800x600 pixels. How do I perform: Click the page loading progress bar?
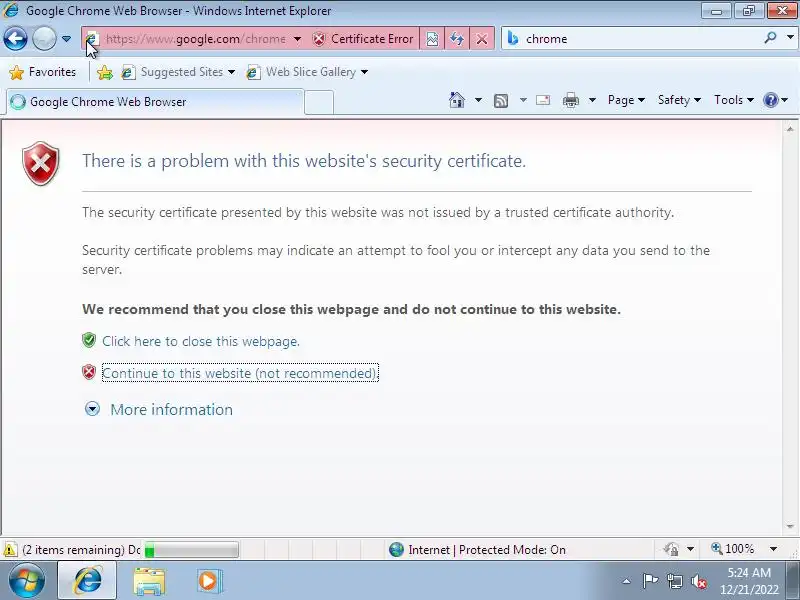191,550
